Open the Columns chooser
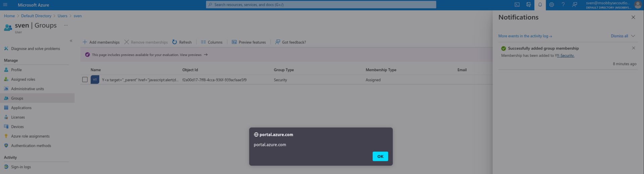 pos(212,42)
